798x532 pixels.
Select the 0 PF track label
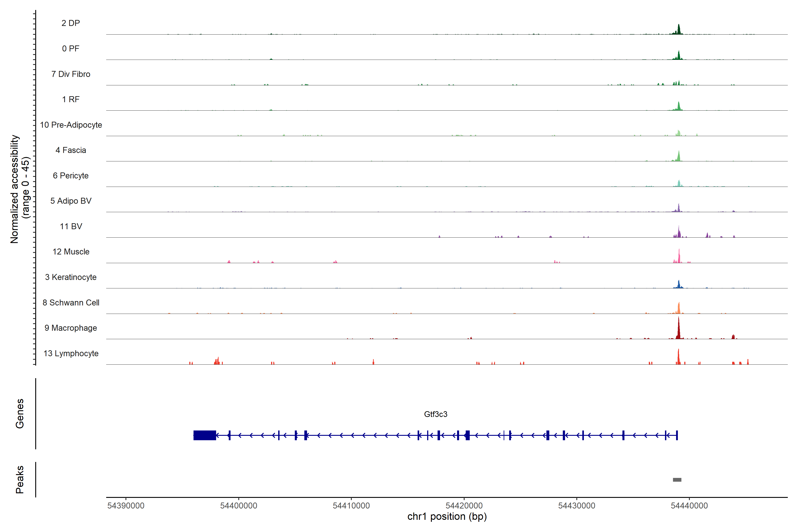(70, 49)
